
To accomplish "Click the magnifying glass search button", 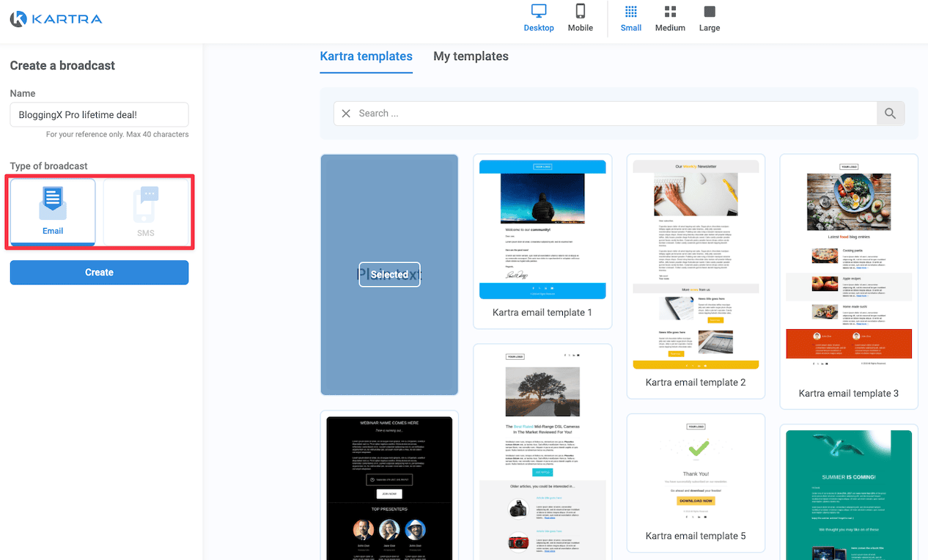I will pos(890,114).
